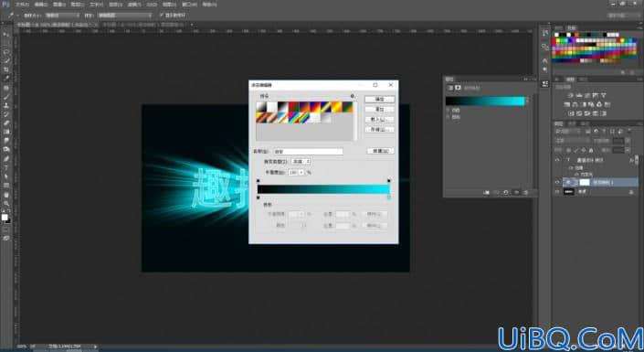
Task: Open the first menu bar item
Action: click(x=22, y=4)
